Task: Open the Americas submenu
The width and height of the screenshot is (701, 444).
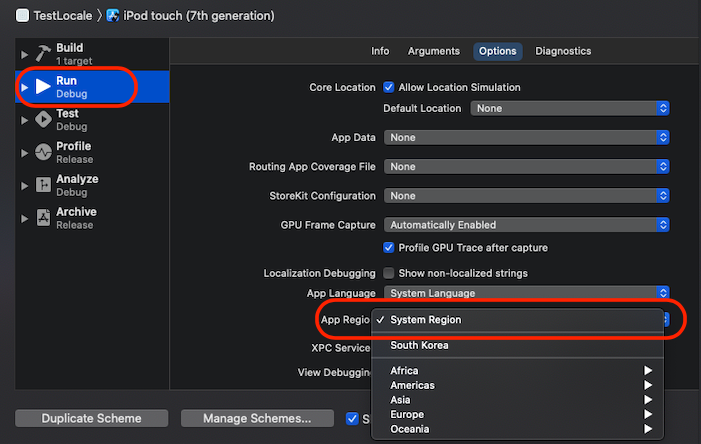Action: [x=517, y=385]
